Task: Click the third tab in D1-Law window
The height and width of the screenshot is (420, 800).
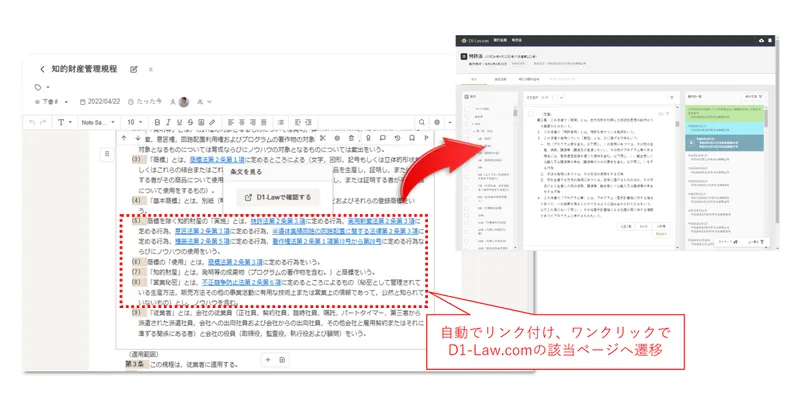Action: (x=529, y=80)
